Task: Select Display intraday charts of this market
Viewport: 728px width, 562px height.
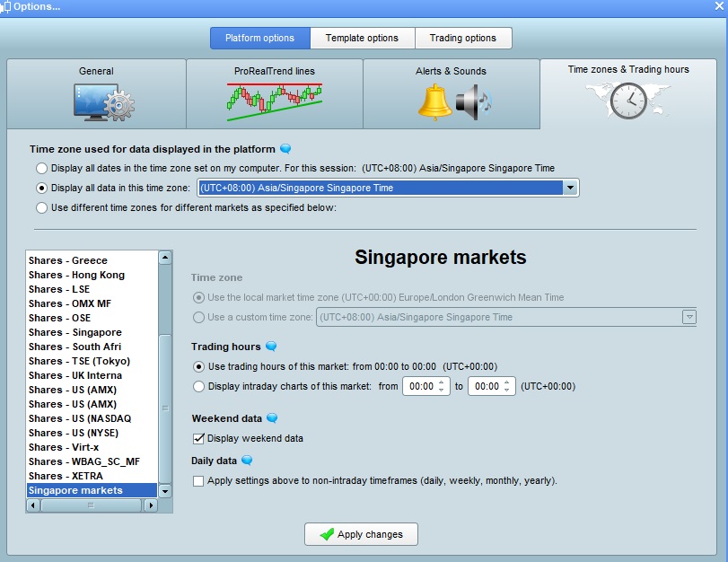Action: click(x=198, y=386)
